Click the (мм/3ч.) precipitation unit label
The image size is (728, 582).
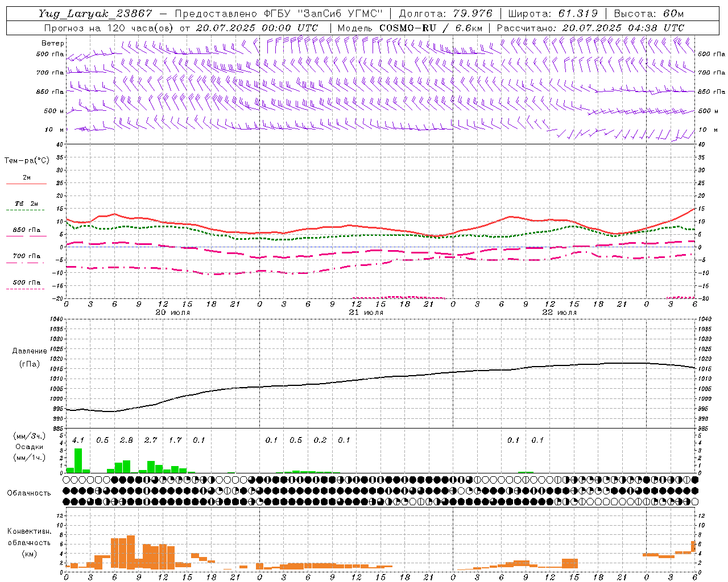[28, 436]
